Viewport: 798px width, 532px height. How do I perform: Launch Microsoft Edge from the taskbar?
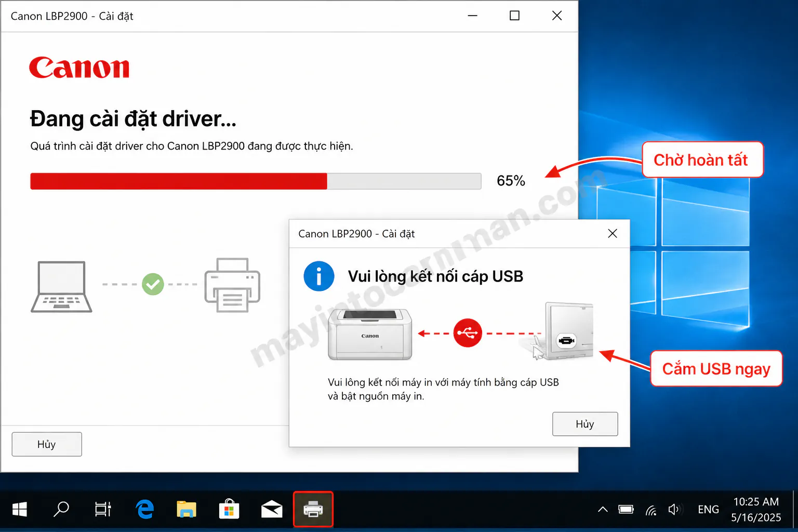(145, 509)
